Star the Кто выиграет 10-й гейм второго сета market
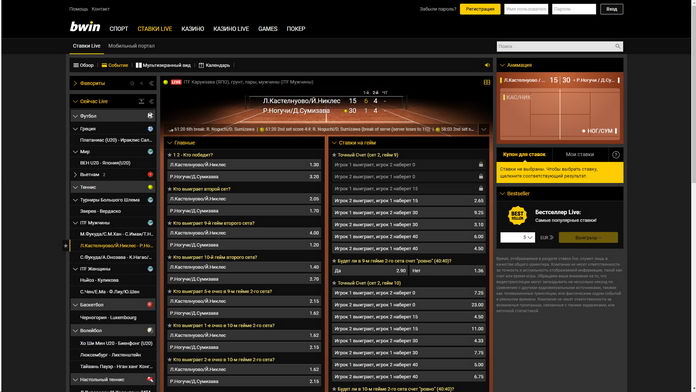Screen dimensions: 696x392 coord(170,257)
